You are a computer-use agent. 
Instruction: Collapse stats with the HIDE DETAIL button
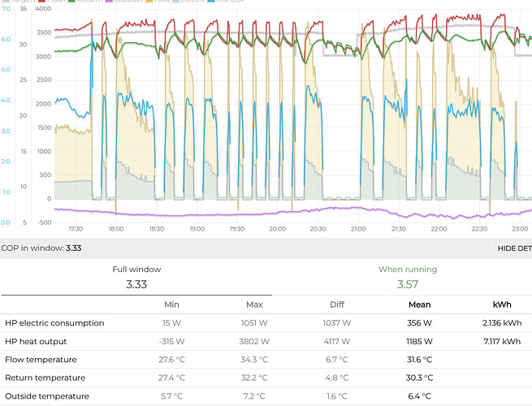coord(514,248)
